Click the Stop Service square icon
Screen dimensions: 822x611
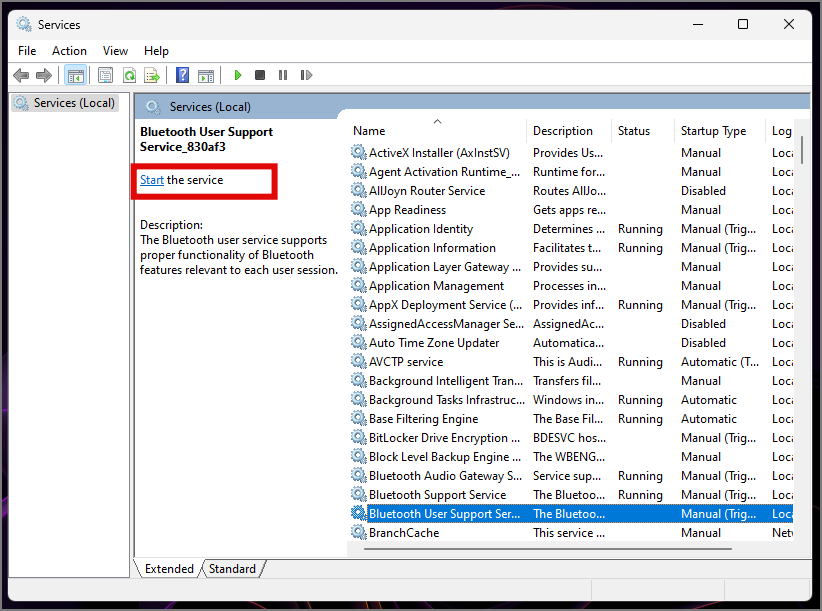coord(259,75)
